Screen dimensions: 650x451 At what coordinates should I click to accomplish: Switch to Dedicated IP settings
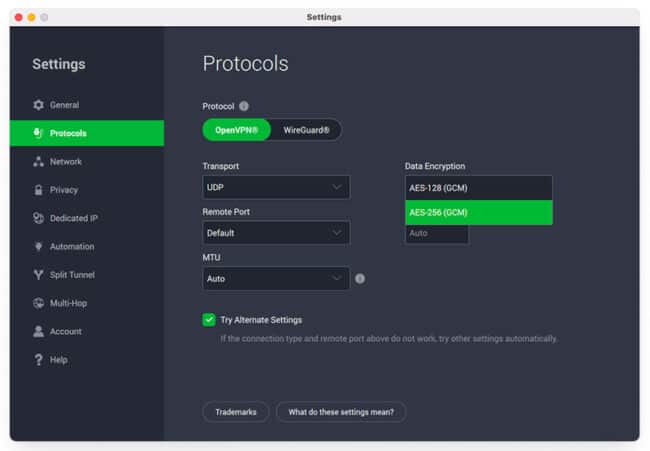click(87, 218)
